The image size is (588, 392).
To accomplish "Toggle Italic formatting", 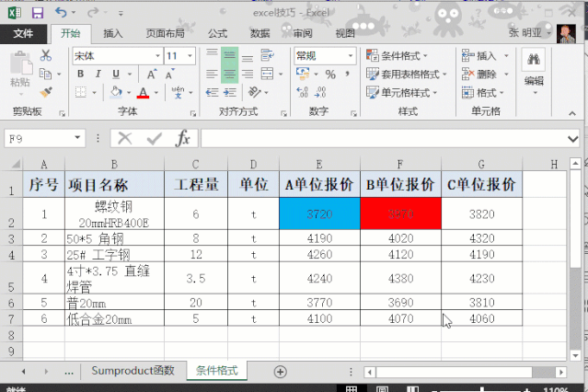I will coord(98,75).
